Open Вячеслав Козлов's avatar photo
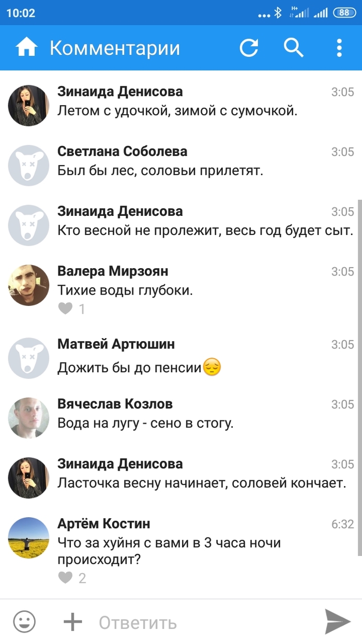The width and height of the screenshot is (362, 644). 29,418
